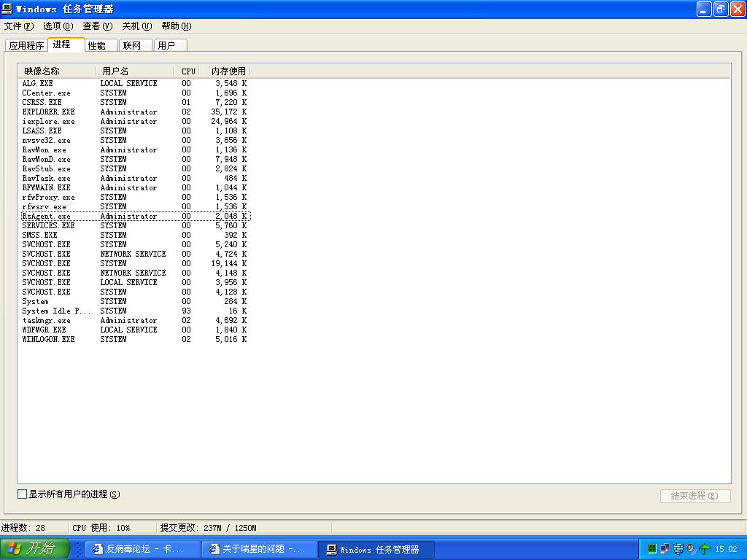The height and width of the screenshot is (560, 747).
Task: Select the RavMonD.exe process row
Action: click(x=135, y=160)
